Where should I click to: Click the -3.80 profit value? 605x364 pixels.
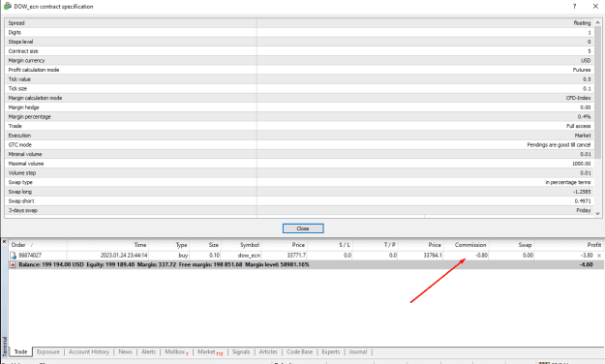587,256
